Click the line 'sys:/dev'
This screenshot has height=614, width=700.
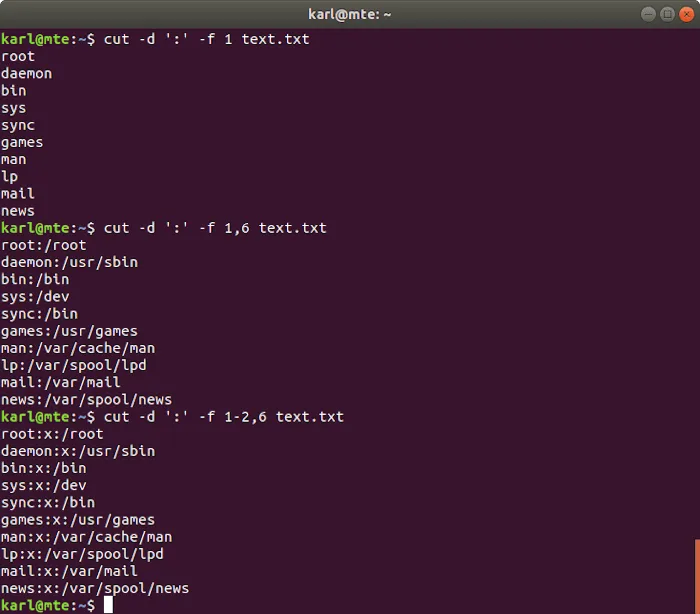pos(35,297)
